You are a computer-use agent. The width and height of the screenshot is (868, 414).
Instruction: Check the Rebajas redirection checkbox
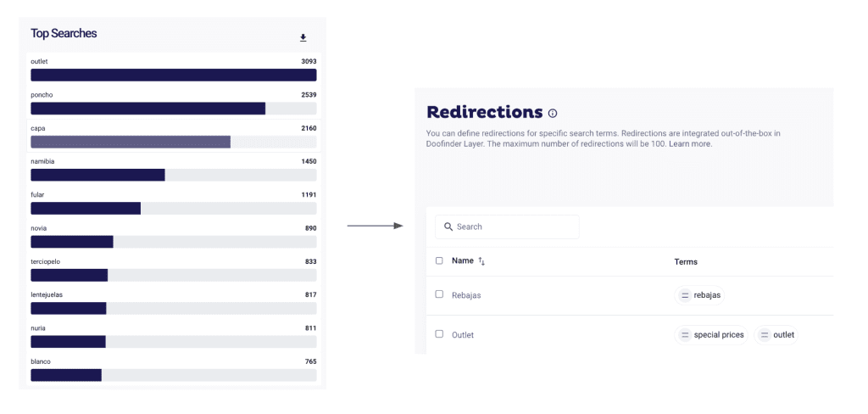[439, 294]
